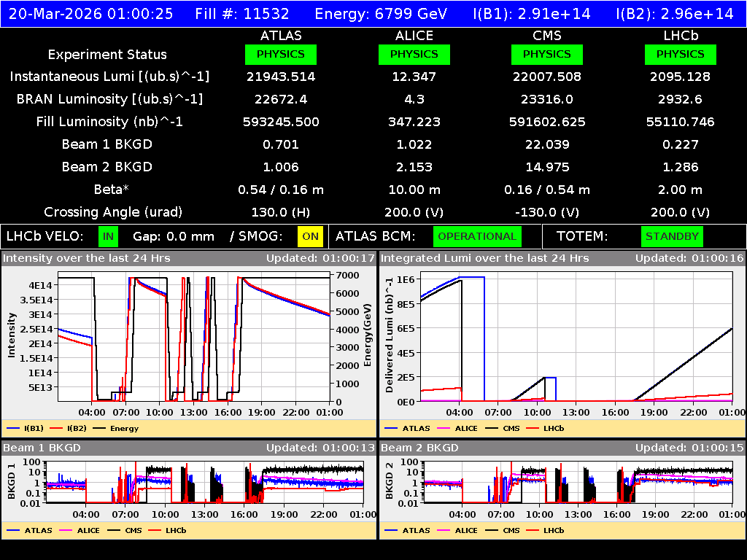This screenshot has height=560, width=747.
Task: Click Fill #: 11532 in the top bar
Action: point(242,12)
